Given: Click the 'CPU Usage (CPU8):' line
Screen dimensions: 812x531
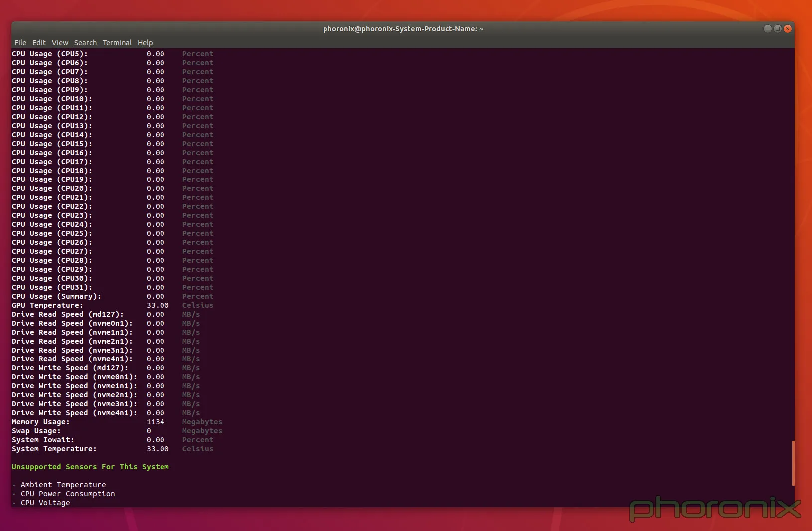Looking at the screenshot, I should coord(113,81).
